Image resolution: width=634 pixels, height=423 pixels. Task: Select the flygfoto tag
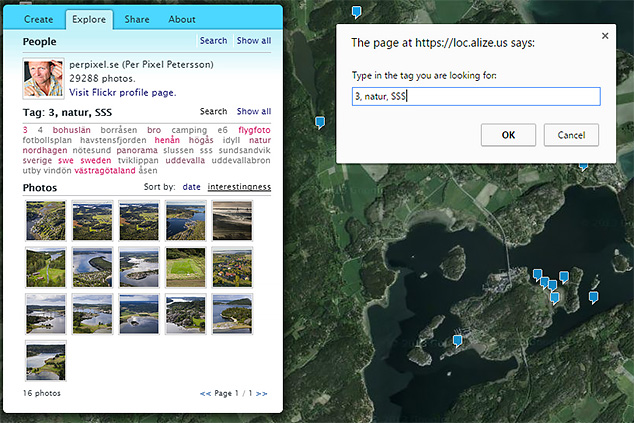pyautogui.click(x=254, y=130)
